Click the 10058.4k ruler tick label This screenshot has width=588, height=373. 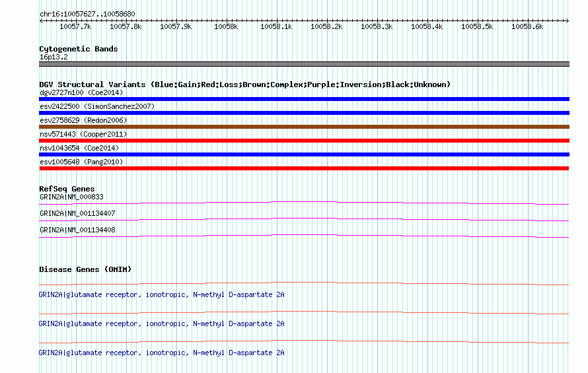tap(427, 26)
